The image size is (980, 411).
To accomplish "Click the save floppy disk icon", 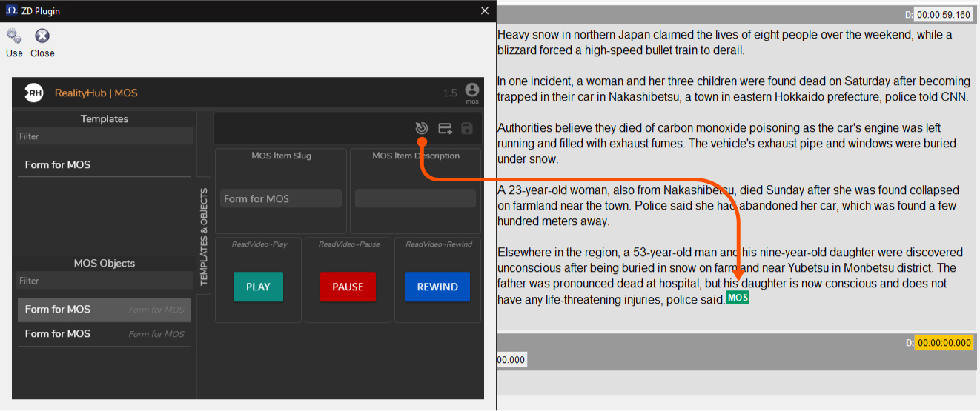I will 467,129.
